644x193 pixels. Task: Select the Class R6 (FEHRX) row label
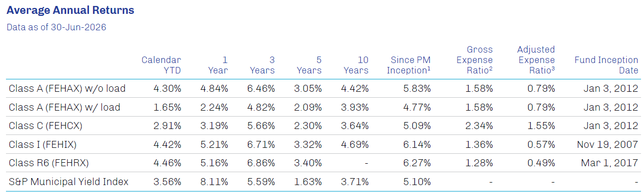pyautogui.click(x=47, y=163)
